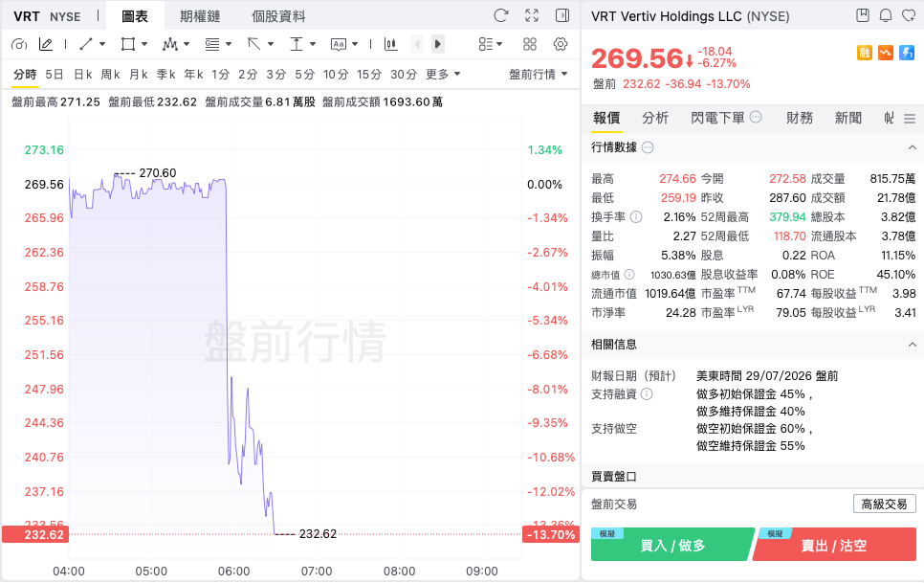The width and height of the screenshot is (924, 583).
Task: Click the gauge indicator icon in drawing toolbar
Action: (19, 44)
